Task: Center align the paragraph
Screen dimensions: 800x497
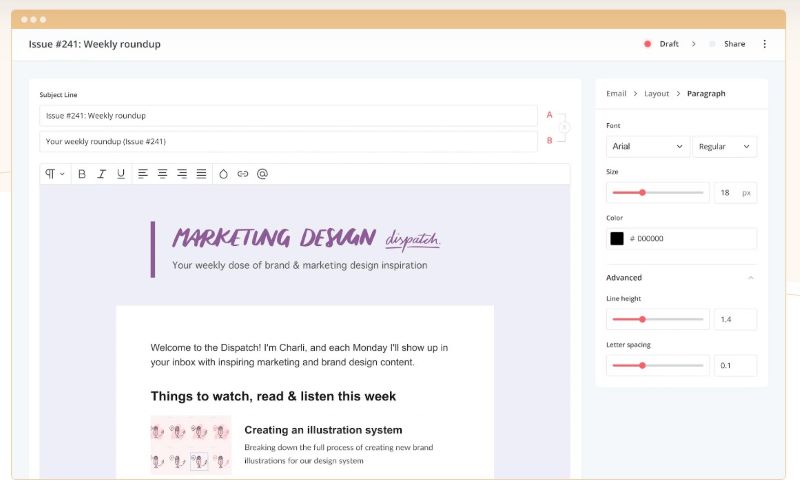Action: point(162,174)
